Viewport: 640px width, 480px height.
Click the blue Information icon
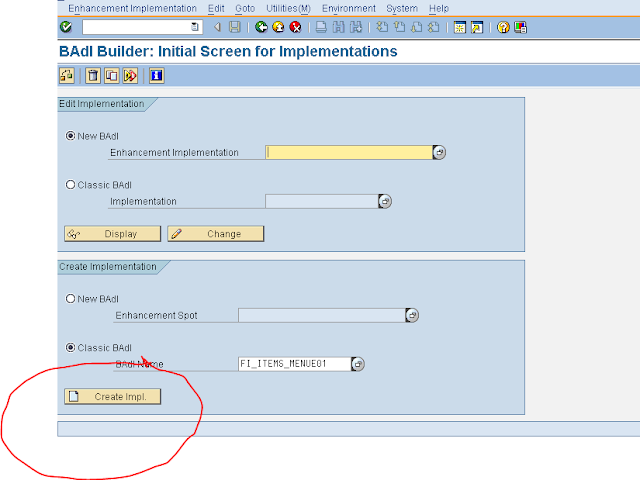157,76
